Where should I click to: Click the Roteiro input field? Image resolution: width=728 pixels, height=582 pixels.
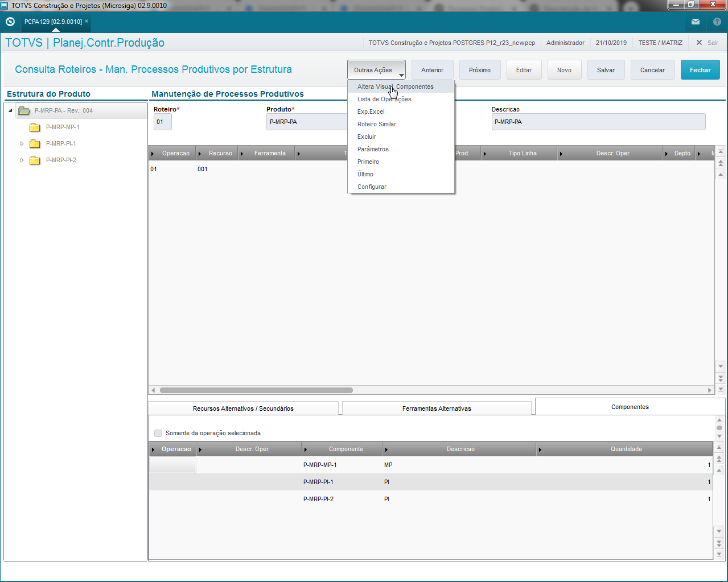click(x=162, y=122)
